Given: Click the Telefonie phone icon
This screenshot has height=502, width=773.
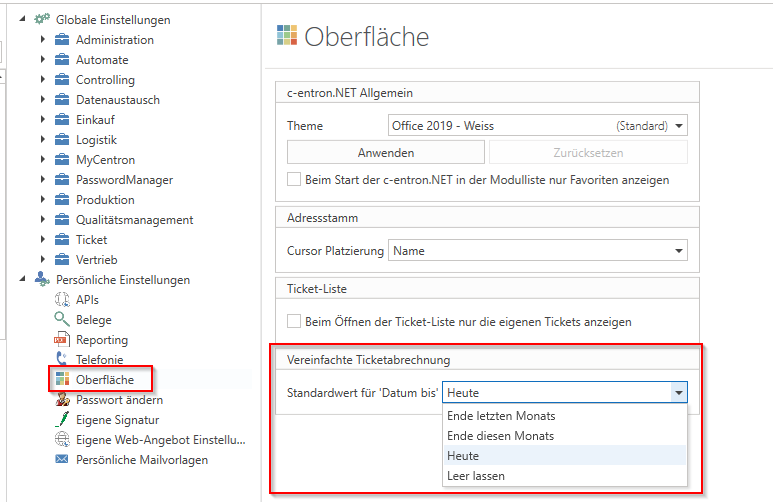Looking at the screenshot, I should tap(61, 360).
